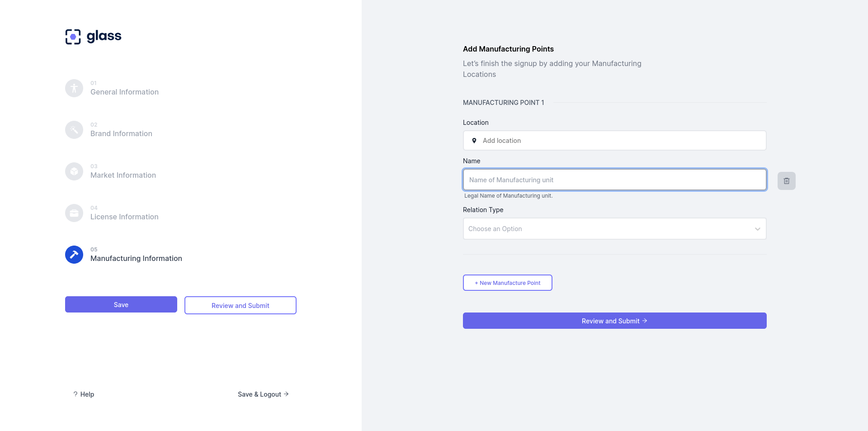The height and width of the screenshot is (431, 868).
Task: Click the wide Review and Submit arrow button
Action: pyautogui.click(x=615, y=321)
